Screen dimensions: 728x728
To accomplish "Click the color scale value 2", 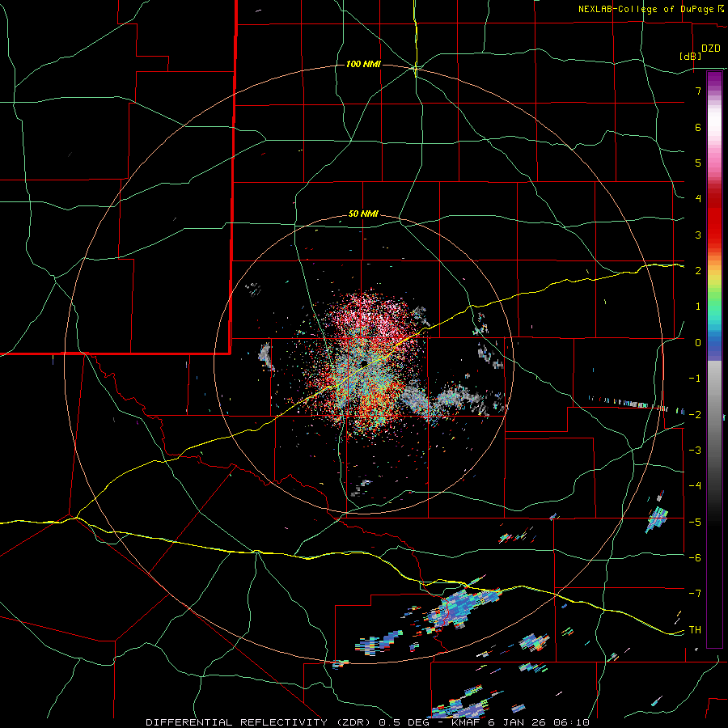I will (698, 270).
